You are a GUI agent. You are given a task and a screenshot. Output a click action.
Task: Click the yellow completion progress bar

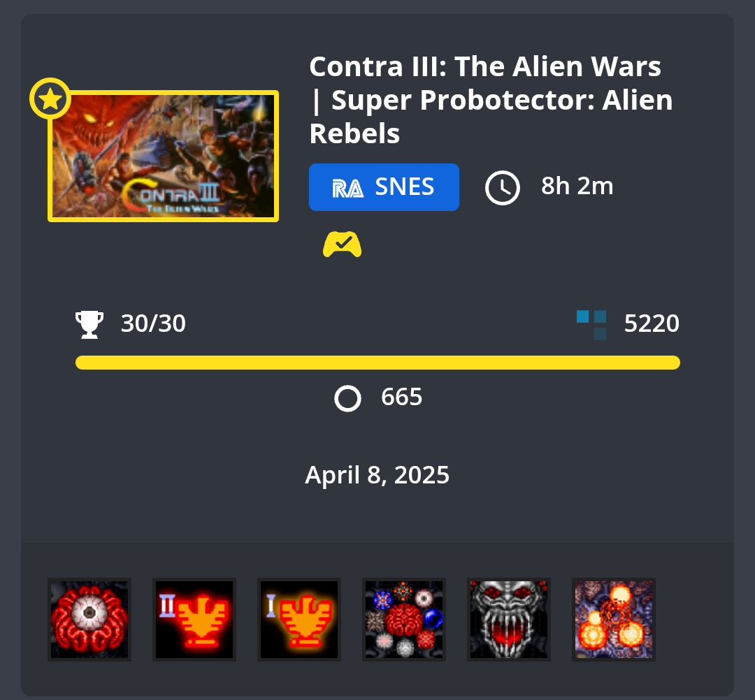tap(377, 363)
